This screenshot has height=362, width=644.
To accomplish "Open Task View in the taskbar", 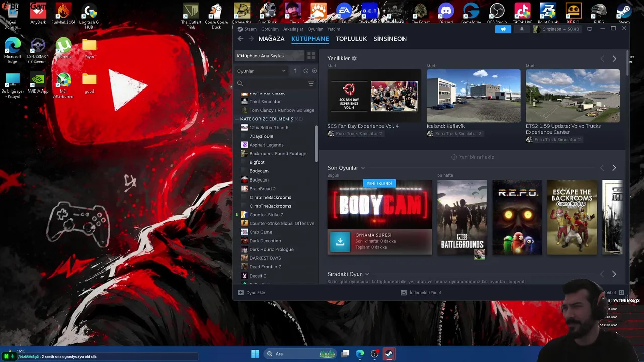I will point(345,354).
